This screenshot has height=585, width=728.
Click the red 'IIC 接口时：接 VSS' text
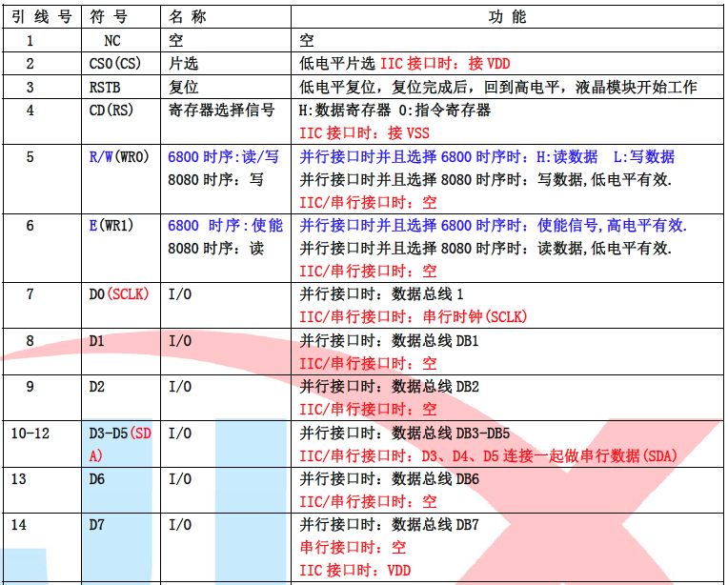351,132
